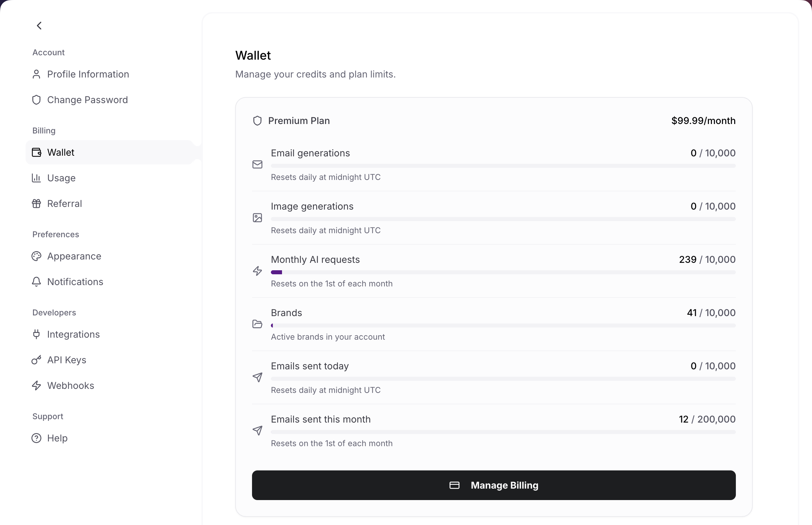The image size is (812, 525).
Task: Click the Brands usage progress bar
Action: (503, 326)
